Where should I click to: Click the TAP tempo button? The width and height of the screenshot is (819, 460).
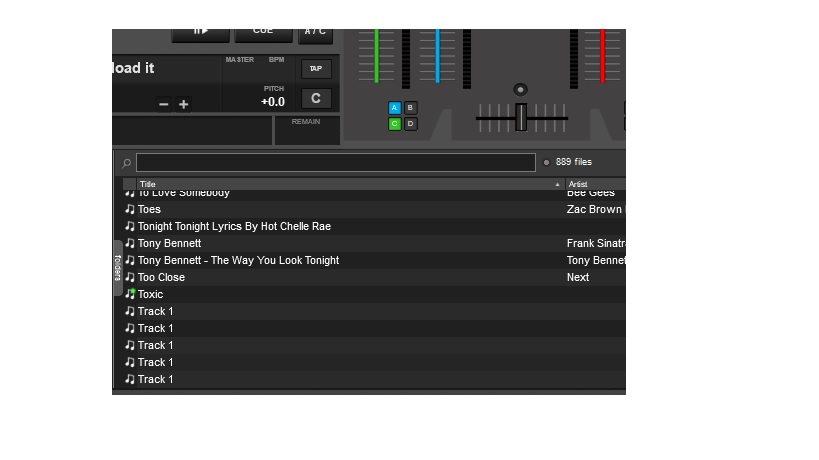click(x=316, y=68)
